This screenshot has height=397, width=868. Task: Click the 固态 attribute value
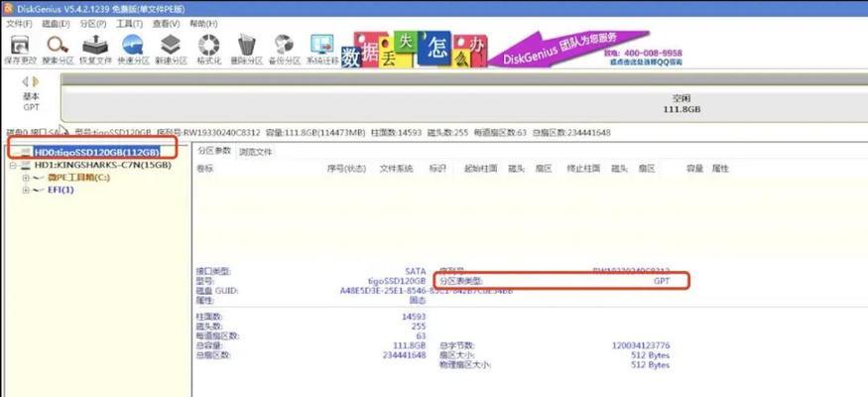[418, 300]
